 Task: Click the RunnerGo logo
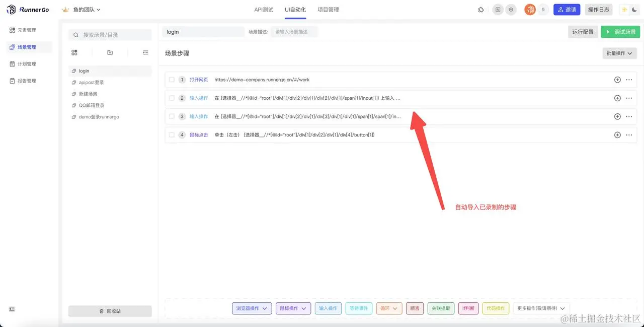pyautogui.click(x=28, y=10)
